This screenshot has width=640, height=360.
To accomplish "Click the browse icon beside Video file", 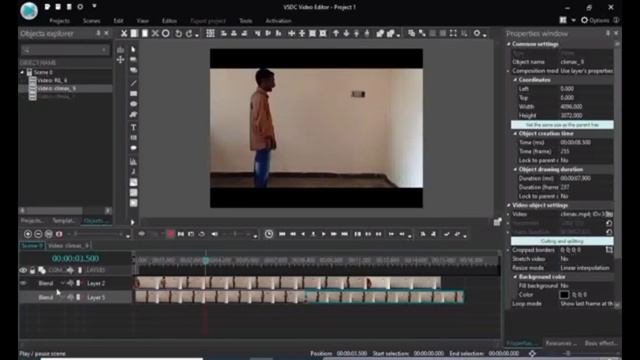I will 609,214.
